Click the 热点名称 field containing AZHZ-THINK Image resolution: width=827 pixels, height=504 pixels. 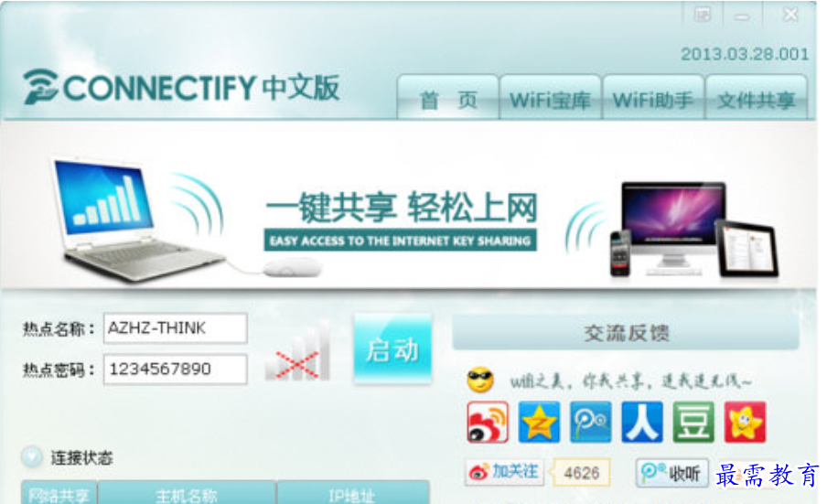click(176, 327)
